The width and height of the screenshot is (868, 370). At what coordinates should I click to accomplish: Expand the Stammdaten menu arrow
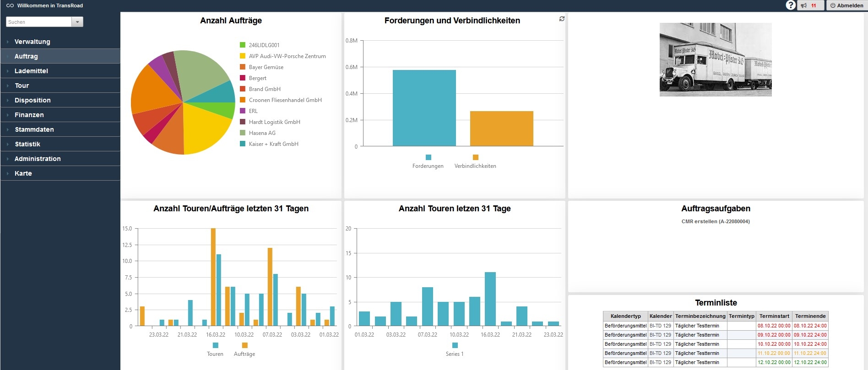click(x=8, y=129)
